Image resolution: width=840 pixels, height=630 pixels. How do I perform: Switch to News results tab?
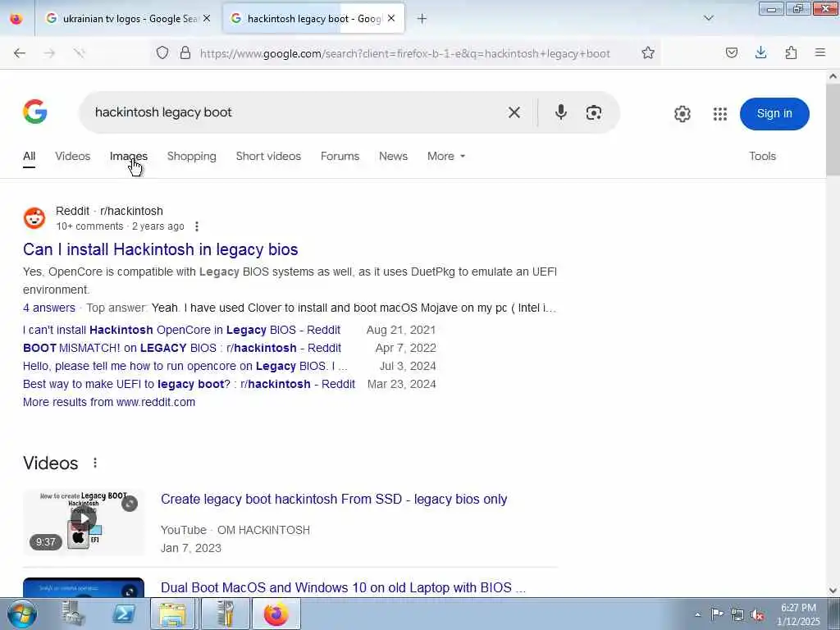[393, 157]
